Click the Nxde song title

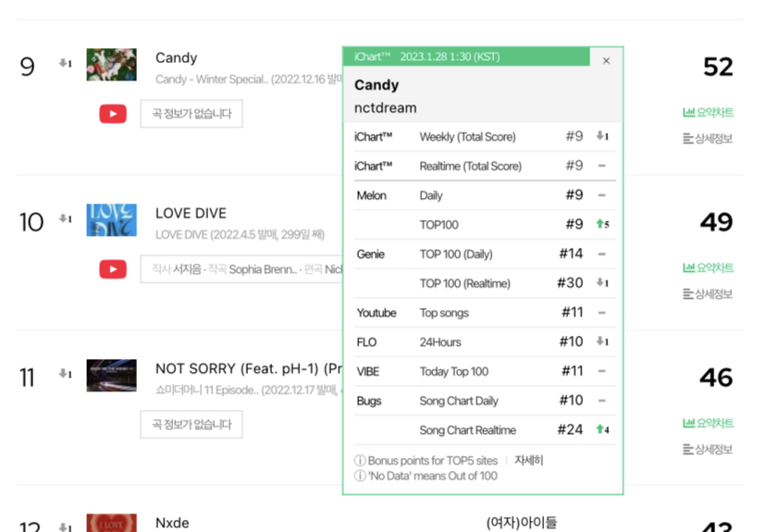point(172,523)
